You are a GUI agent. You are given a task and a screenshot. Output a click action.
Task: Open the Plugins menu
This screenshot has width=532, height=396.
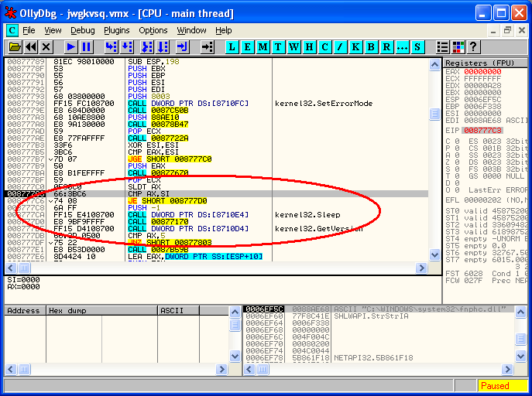pyautogui.click(x=117, y=30)
